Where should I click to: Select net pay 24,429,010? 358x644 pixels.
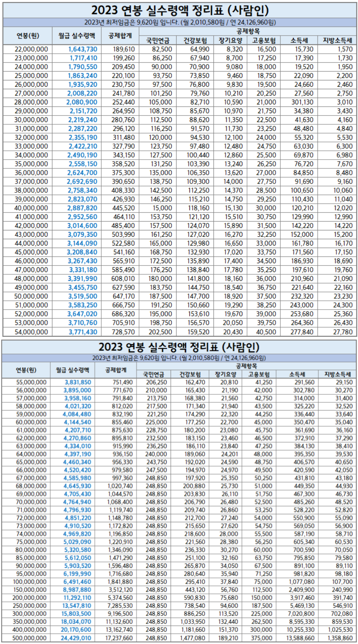click(76, 638)
